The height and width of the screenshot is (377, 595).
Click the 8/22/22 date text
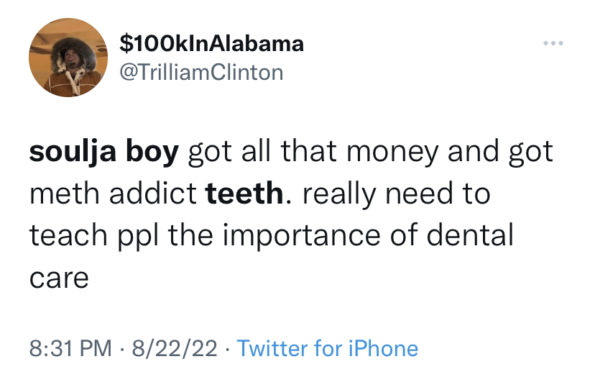(175, 348)
